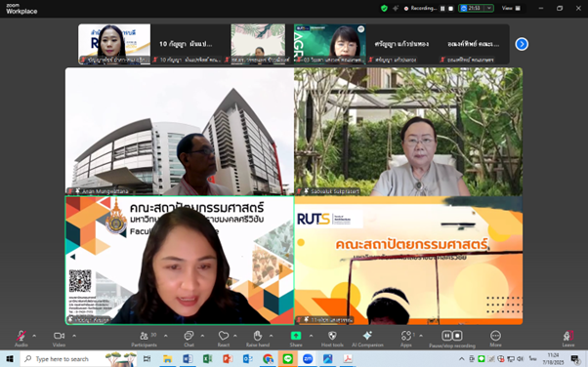
Task: Pause recording from the bottom toolbar
Action: [446, 336]
